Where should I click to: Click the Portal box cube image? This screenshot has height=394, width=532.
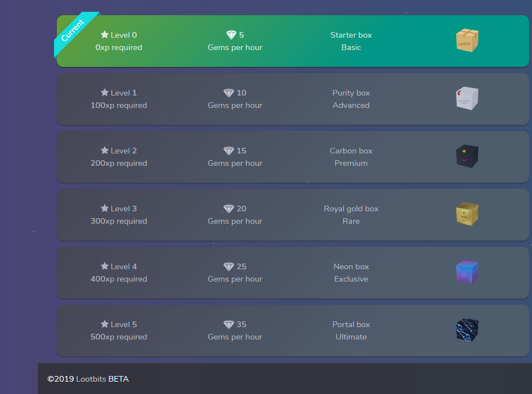466,330
